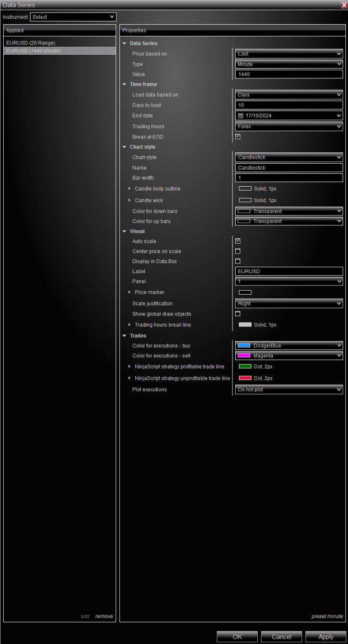Viewport: 348px width, 644px height.
Task: Click the unprofitable trade line red swatch
Action: point(245,378)
